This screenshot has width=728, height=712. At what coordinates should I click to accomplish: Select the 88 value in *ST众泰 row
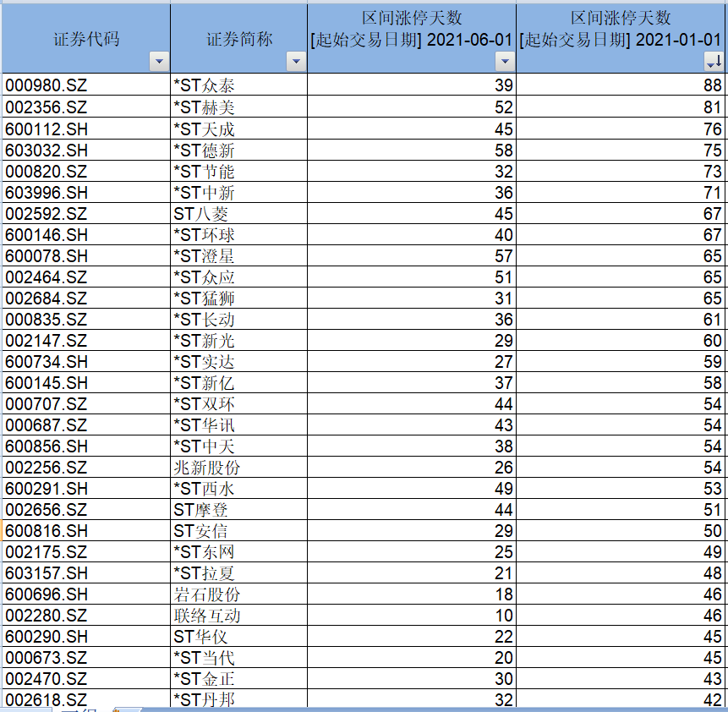[621, 85]
